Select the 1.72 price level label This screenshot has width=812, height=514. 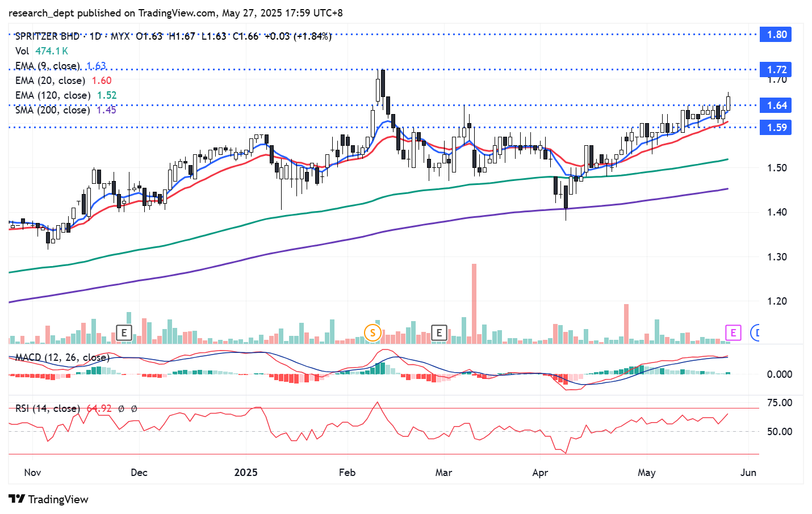(776, 70)
